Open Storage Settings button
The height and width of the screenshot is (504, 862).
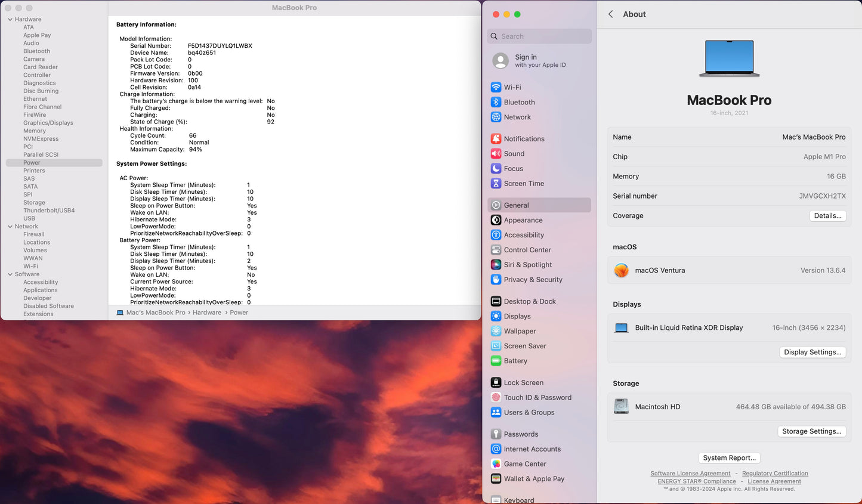click(x=812, y=431)
